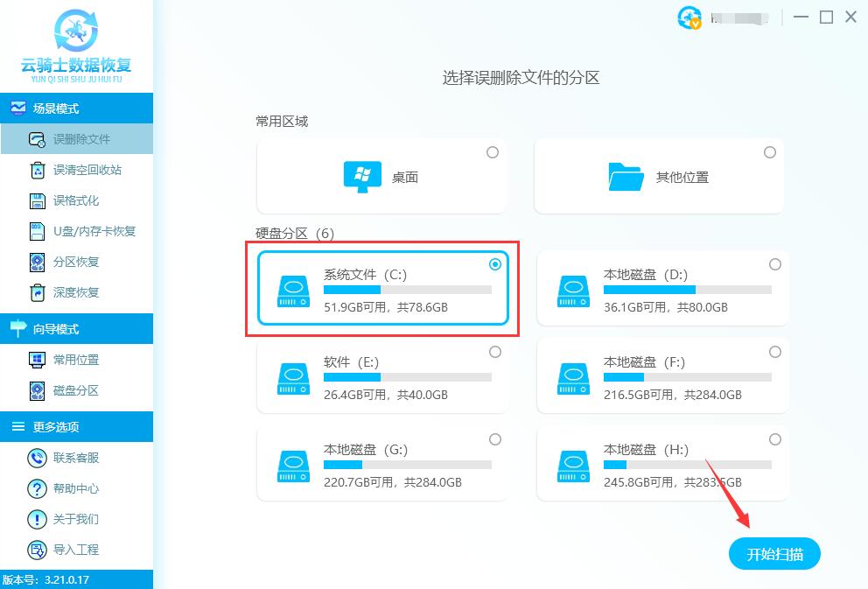This screenshot has height=589, width=868.
Task: Open the 常用位置 menu item
Action: click(x=75, y=360)
